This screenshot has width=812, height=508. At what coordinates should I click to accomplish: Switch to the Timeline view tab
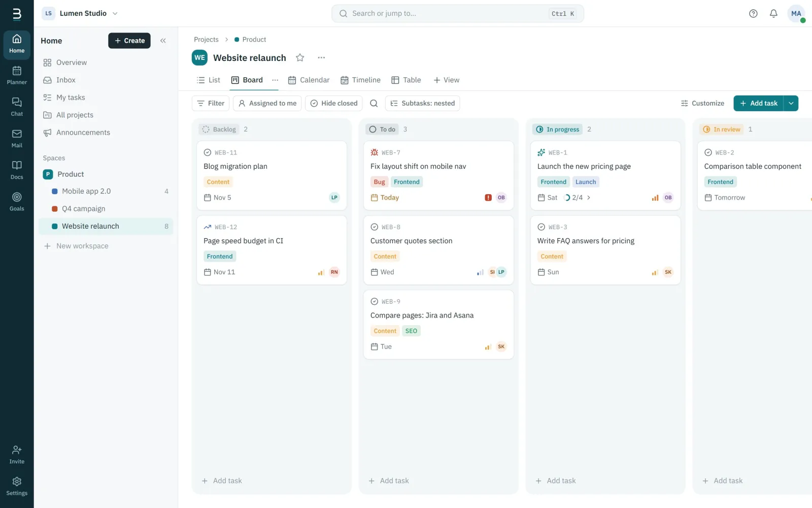click(360, 80)
